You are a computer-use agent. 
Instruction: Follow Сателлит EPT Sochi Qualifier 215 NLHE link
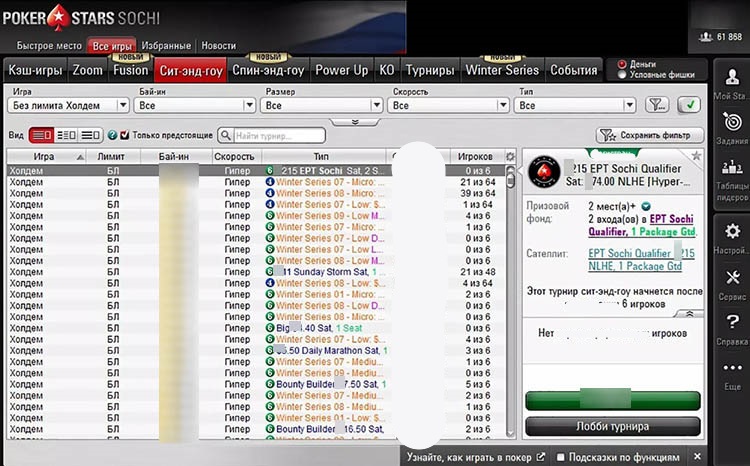point(641,259)
